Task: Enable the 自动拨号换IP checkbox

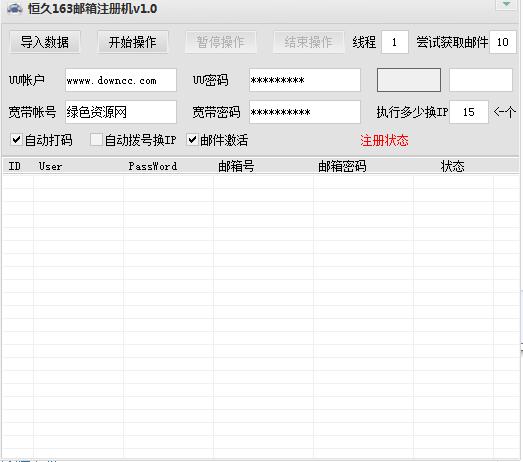Action: (96, 140)
